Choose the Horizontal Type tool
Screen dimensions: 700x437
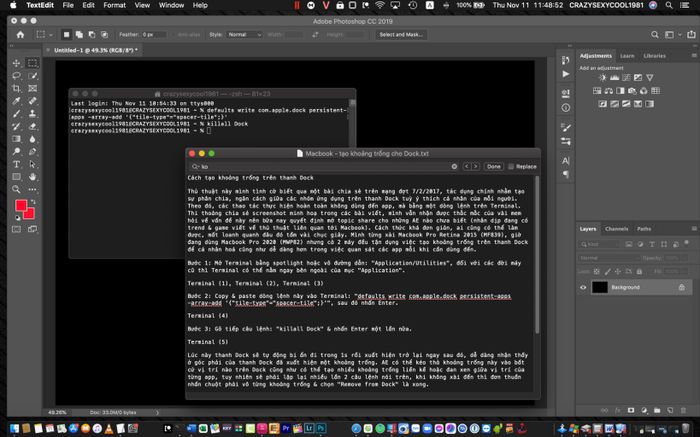(x=17, y=164)
